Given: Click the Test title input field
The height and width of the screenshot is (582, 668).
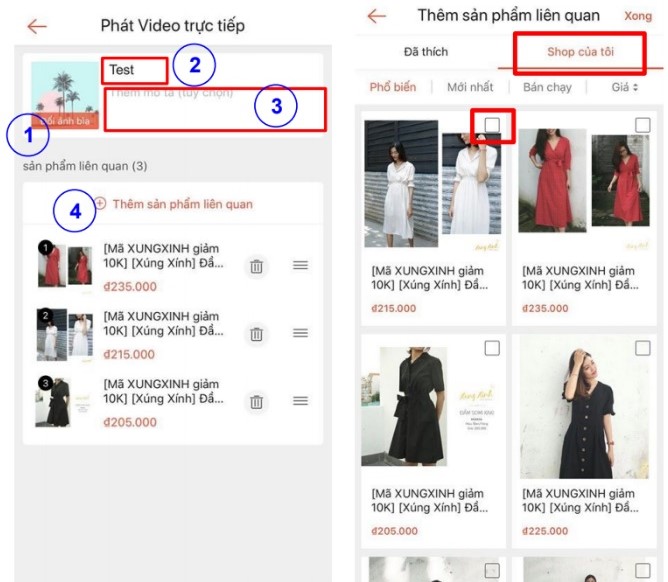Looking at the screenshot, I should 133,70.
